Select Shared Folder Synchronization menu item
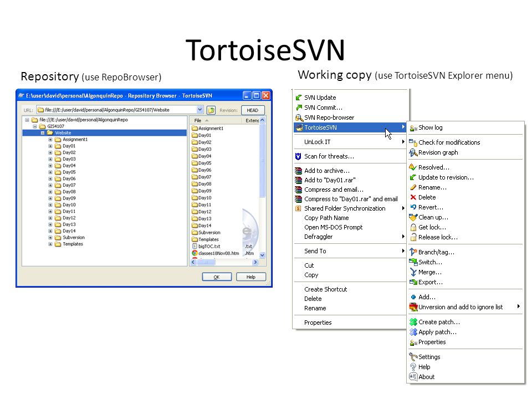Viewport: 532px width, 399px height. pyautogui.click(x=350, y=208)
